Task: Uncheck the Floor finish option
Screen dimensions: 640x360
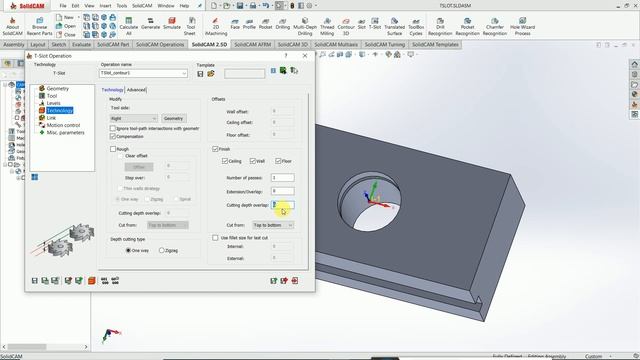Action: (x=278, y=161)
